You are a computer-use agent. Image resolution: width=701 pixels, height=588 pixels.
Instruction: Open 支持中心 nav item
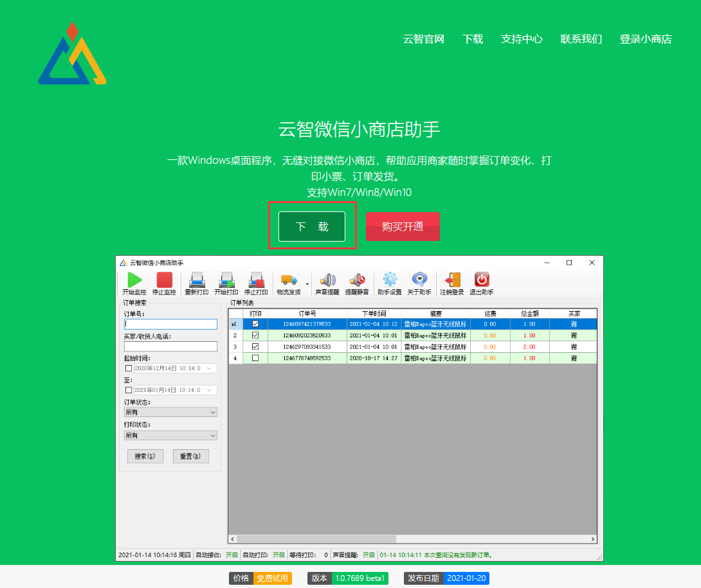tap(522, 39)
